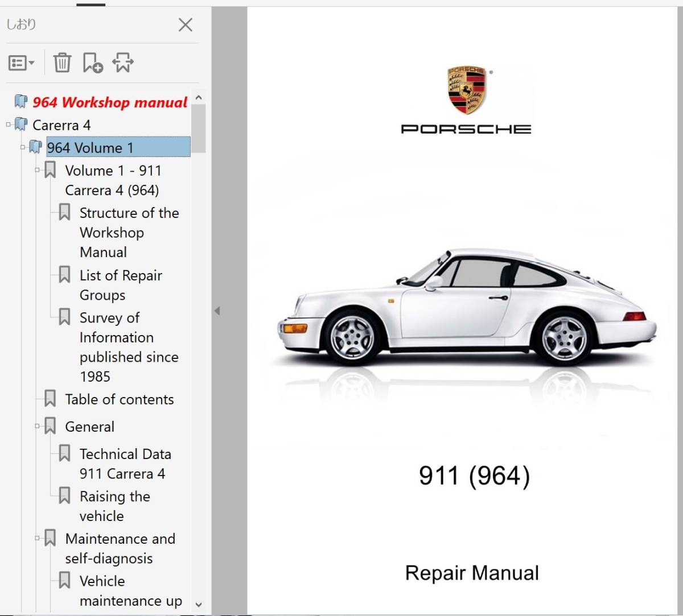Open the bookmark options list dropdown
The height and width of the screenshot is (616, 683).
(x=22, y=63)
